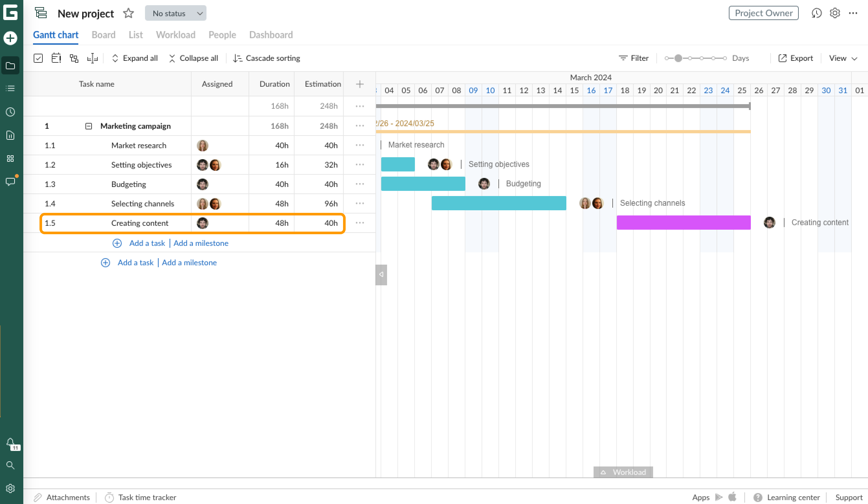Switch to the Gantt chart tab
Screen dimensions: 868x504
pos(56,35)
